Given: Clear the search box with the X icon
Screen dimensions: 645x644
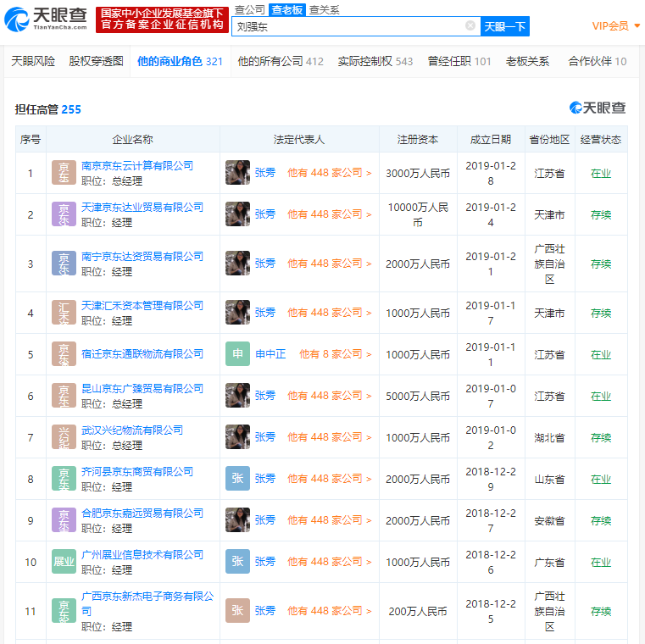Looking at the screenshot, I should pyautogui.click(x=470, y=25).
